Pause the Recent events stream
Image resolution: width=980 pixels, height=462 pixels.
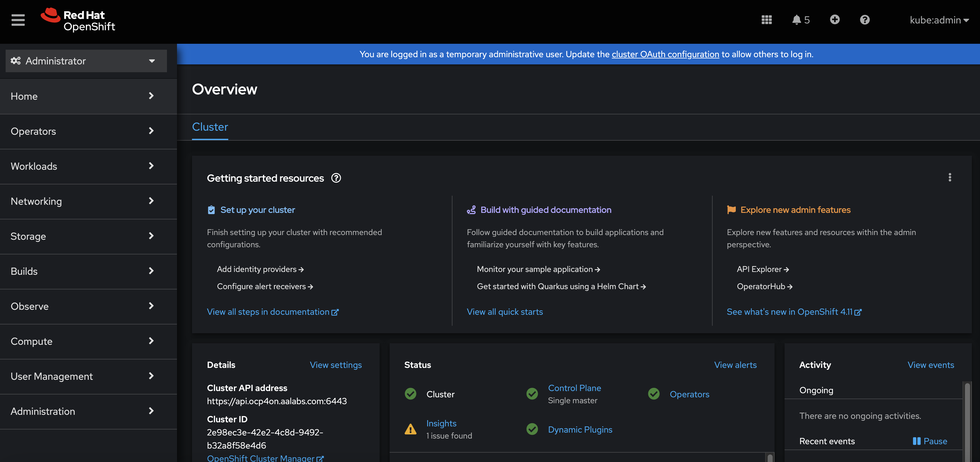[x=930, y=441]
